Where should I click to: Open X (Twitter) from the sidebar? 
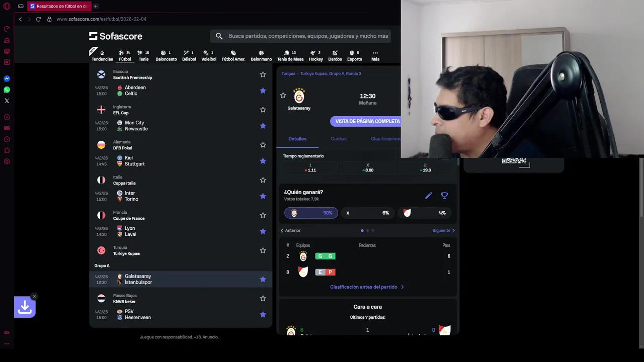(x=7, y=101)
